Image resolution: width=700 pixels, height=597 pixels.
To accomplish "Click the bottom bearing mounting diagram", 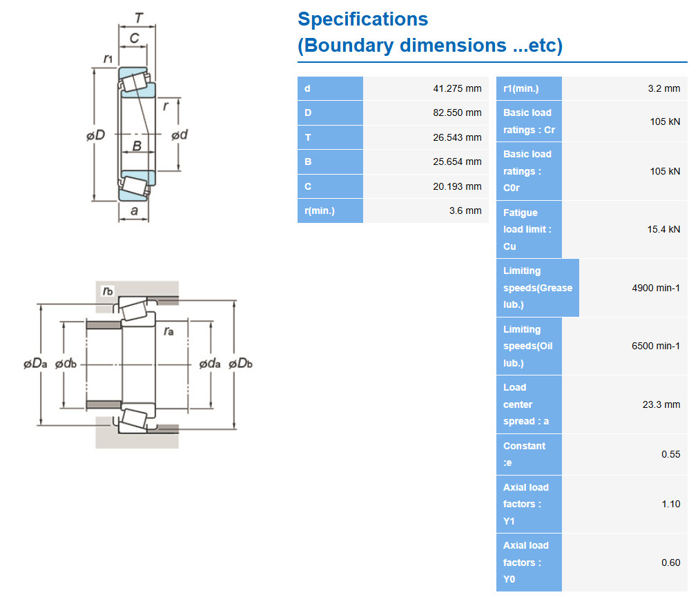I will pyautogui.click(x=137, y=364).
